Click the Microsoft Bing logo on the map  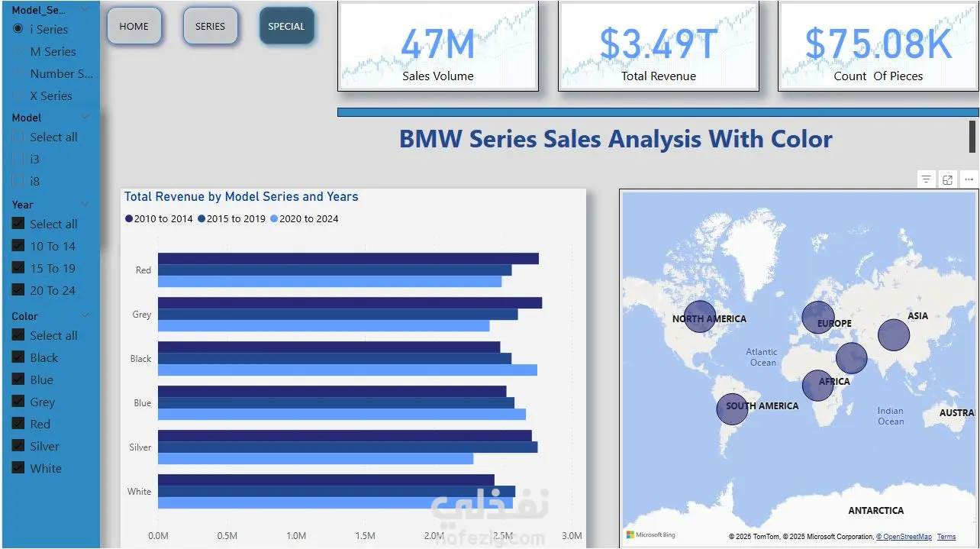click(x=651, y=535)
